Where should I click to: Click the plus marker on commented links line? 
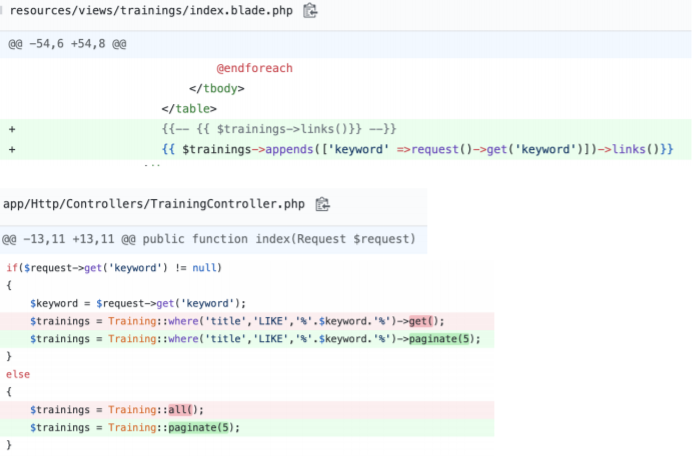click(12, 129)
